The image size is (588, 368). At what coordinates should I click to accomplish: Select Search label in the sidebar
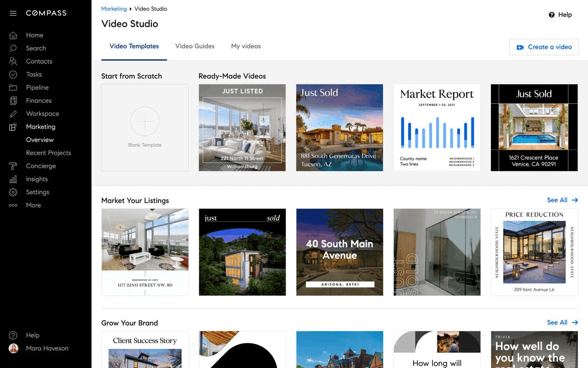(36, 48)
